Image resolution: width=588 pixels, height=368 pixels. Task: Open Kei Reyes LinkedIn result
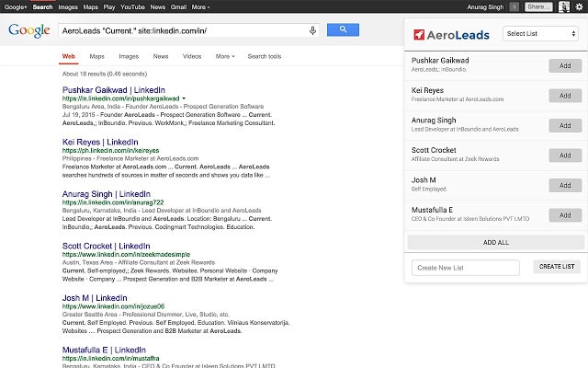(100, 142)
